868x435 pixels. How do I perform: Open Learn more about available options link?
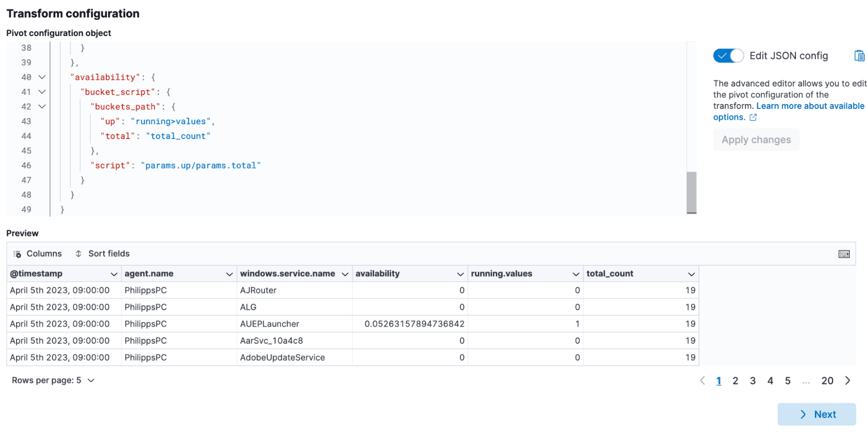810,106
